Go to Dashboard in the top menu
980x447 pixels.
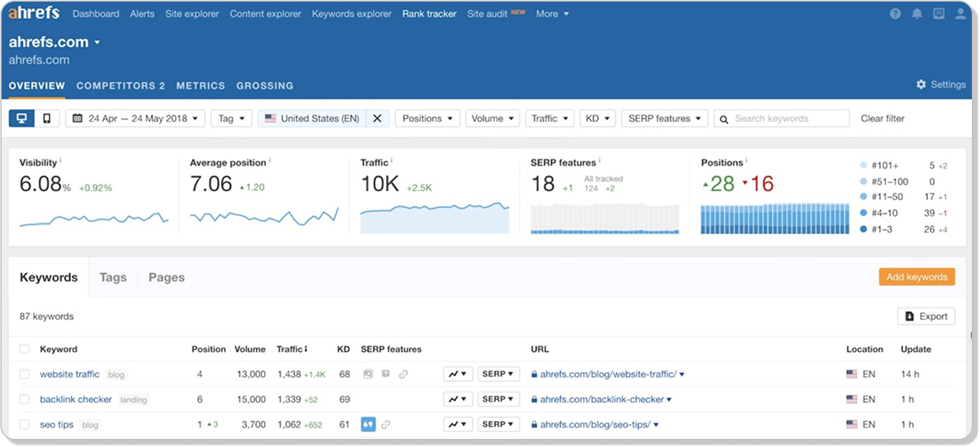tap(96, 14)
